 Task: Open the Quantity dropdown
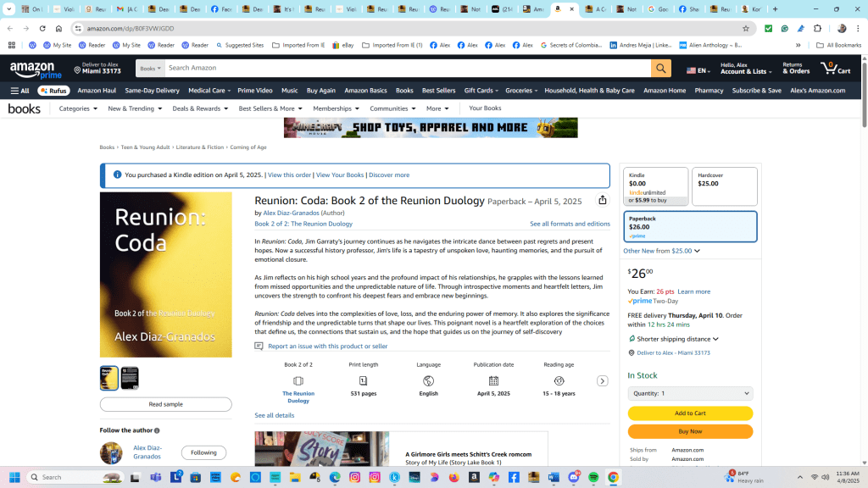click(x=690, y=393)
